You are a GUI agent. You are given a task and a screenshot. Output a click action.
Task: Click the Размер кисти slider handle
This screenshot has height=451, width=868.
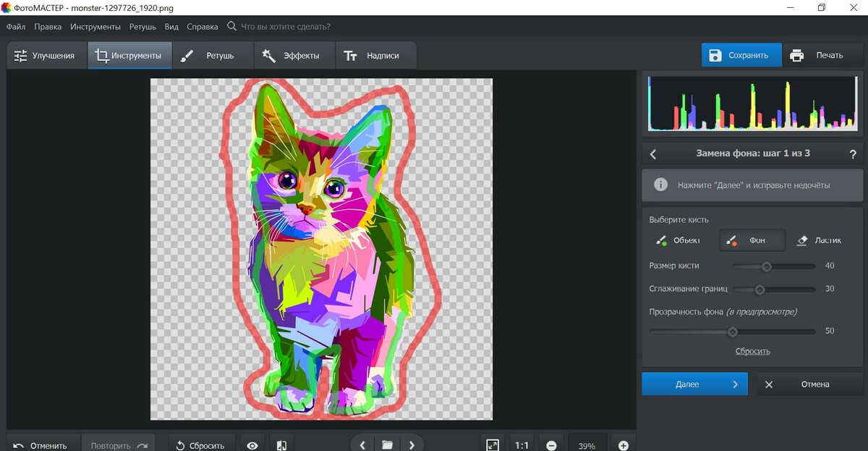point(766,266)
